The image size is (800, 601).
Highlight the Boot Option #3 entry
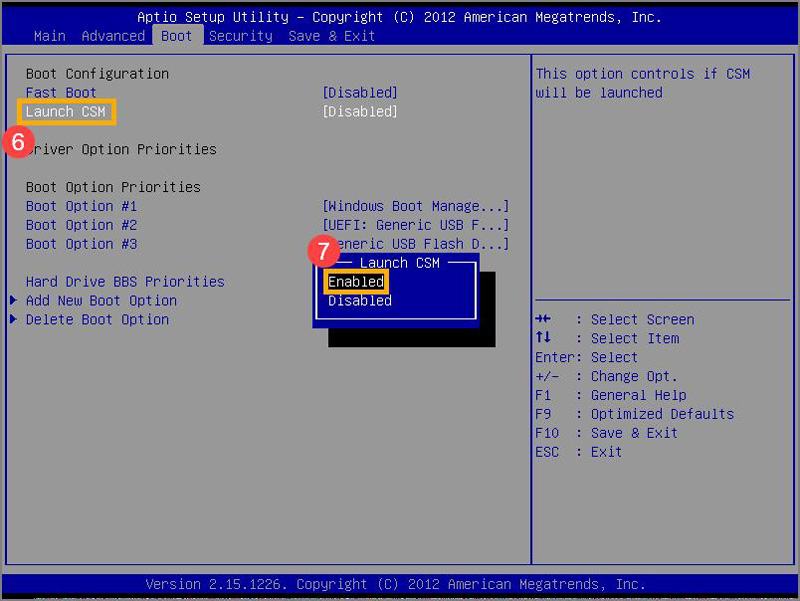click(x=81, y=244)
